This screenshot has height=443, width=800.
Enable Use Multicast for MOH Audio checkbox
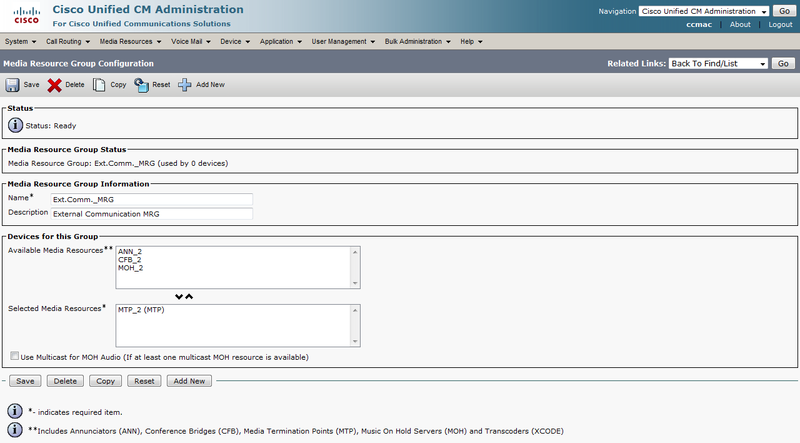(14, 356)
